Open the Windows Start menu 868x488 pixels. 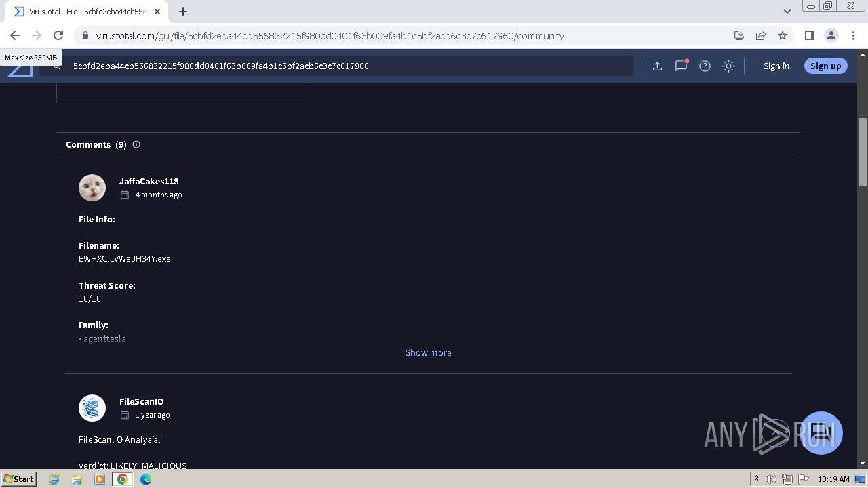click(x=18, y=479)
